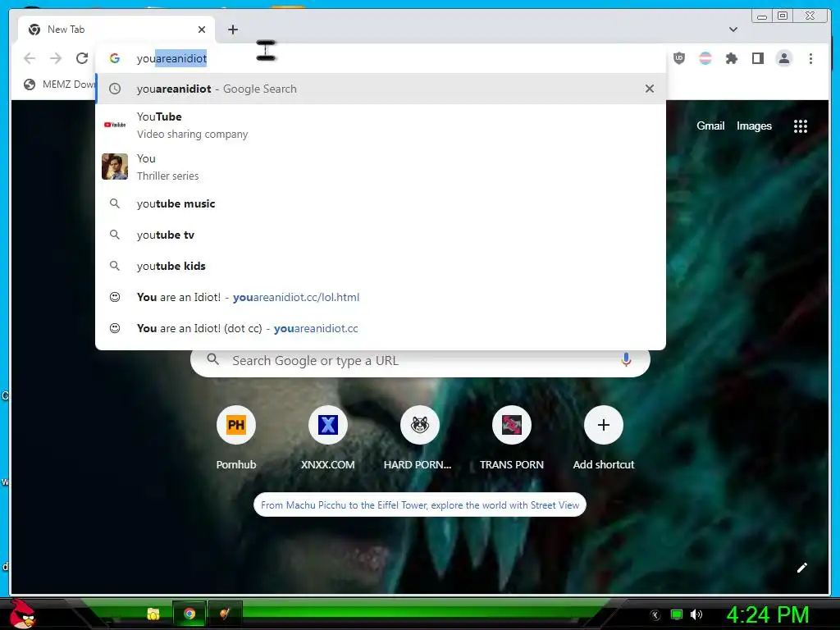Open youareanidiot.cc/lol.html suggestion
The height and width of the screenshot is (630, 840).
381,297
